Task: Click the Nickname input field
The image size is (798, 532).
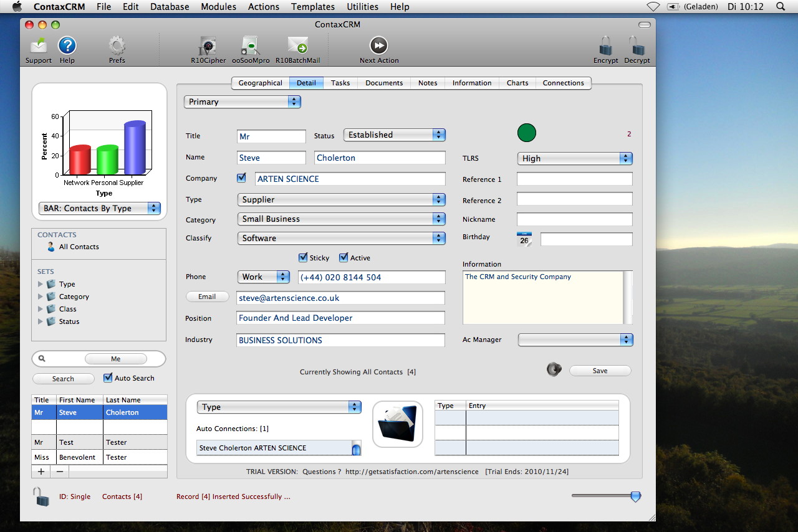Action: [575, 219]
